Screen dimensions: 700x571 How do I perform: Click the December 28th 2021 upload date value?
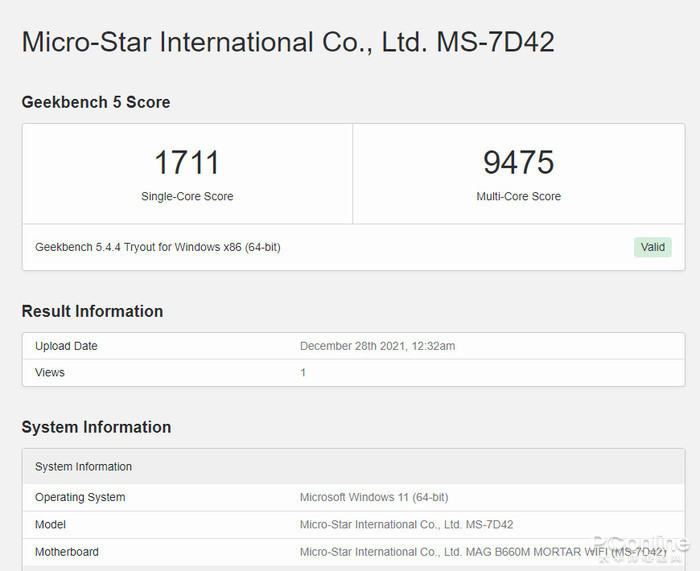coord(377,346)
